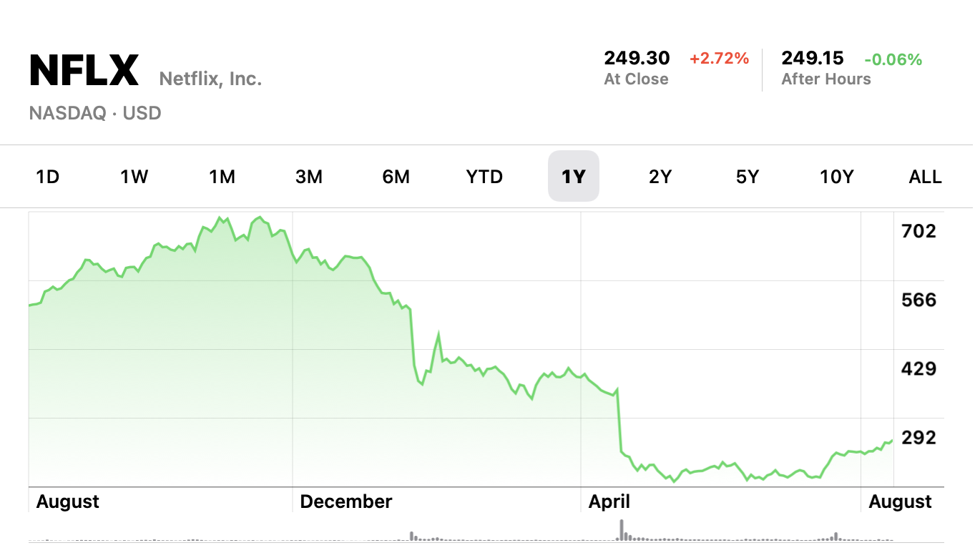Click the 249.15 after-hours price
Image resolution: width=980 pixels, height=558 pixels.
click(813, 58)
